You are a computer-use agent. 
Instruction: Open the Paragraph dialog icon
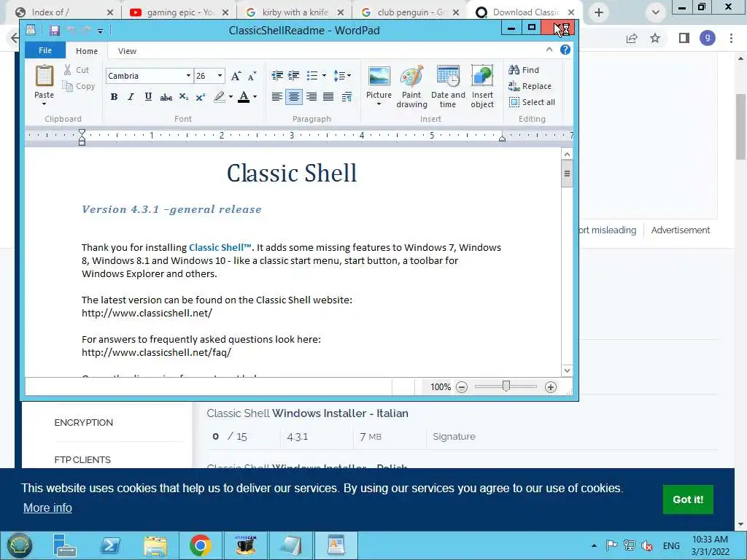click(347, 97)
